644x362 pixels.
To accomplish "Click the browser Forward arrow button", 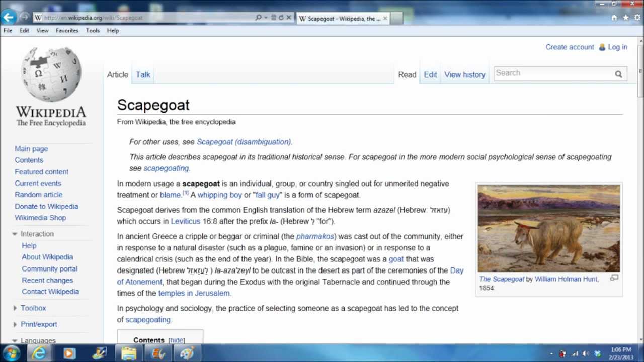I will tap(24, 17).
